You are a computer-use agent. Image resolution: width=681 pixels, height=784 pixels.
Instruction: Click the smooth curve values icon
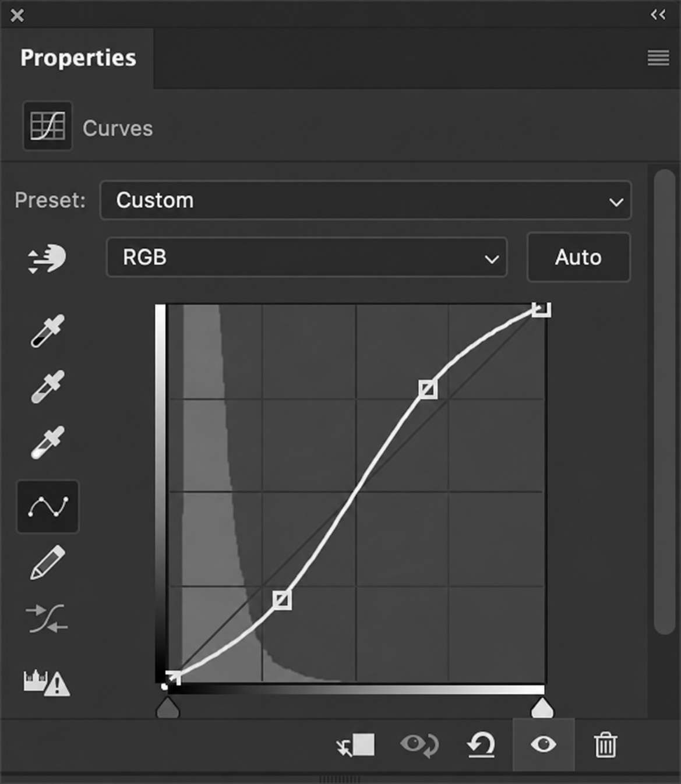click(47, 619)
